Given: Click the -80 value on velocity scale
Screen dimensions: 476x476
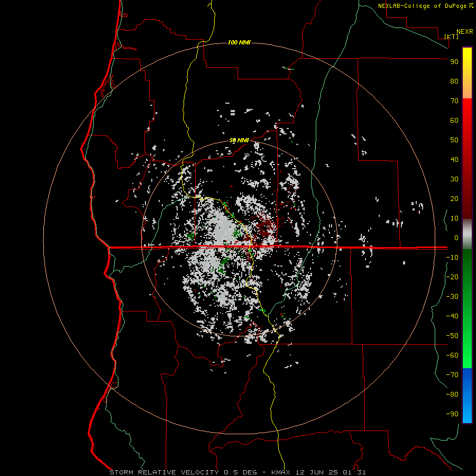Looking at the screenshot, I should coord(452,395).
